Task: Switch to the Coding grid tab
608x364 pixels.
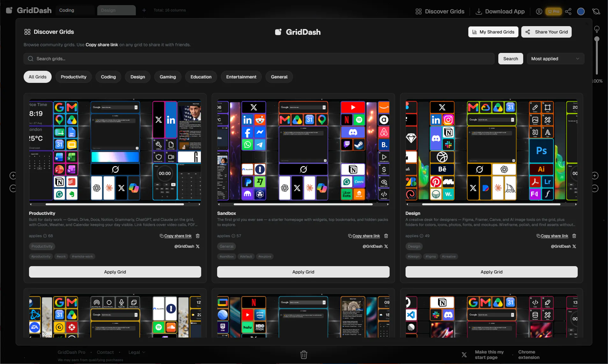Action: [x=75, y=10]
